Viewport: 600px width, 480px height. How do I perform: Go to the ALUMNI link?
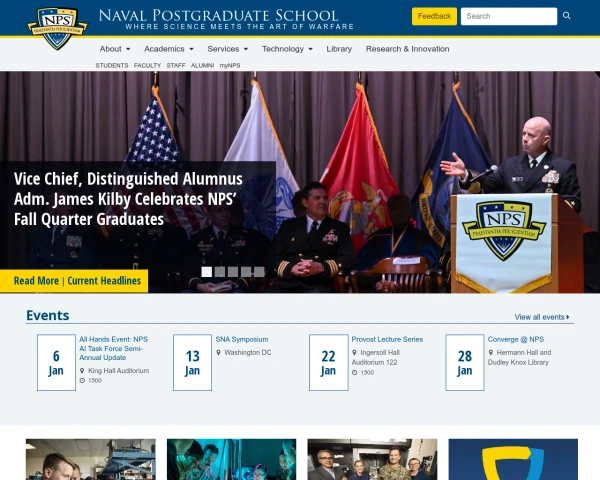(202, 65)
